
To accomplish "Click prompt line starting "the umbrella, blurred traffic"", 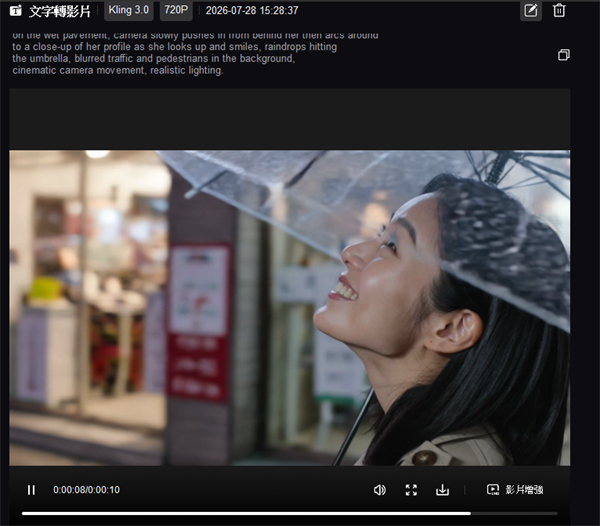I will 153,59.
